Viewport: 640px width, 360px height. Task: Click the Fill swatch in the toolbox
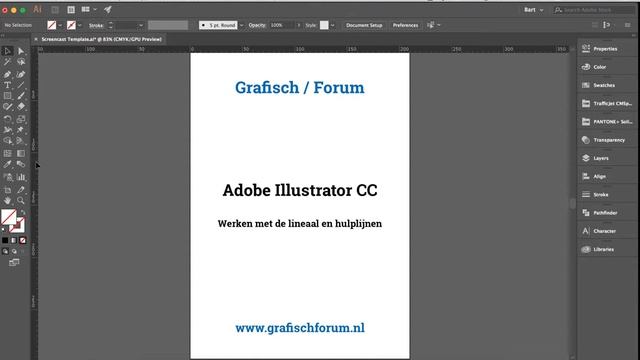[8, 217]
